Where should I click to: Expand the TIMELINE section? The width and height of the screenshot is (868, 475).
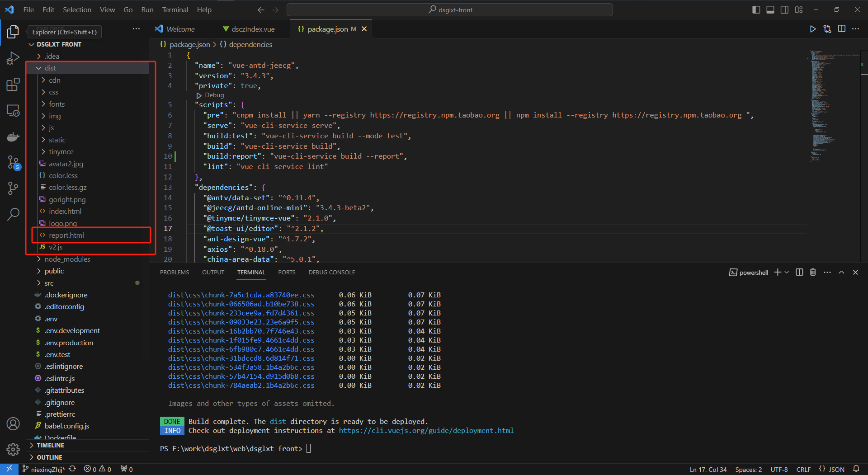(50, 445)
